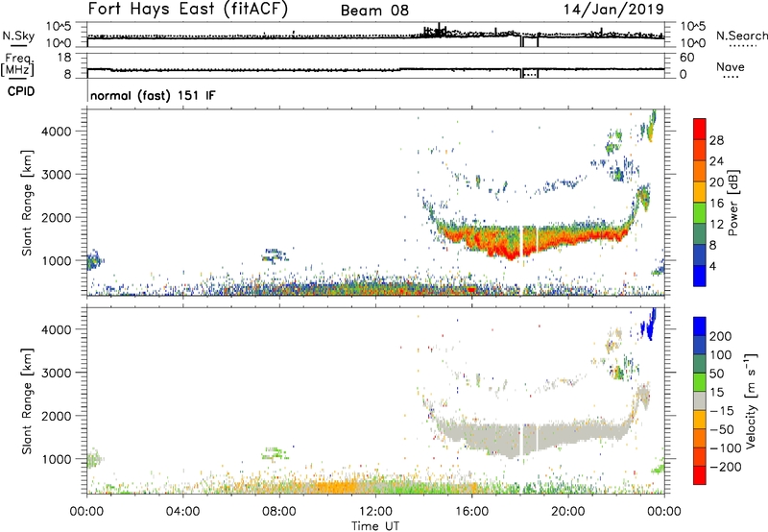
Task: Click blue high-velocity patch at top right
Action: [x=649, y=325]
